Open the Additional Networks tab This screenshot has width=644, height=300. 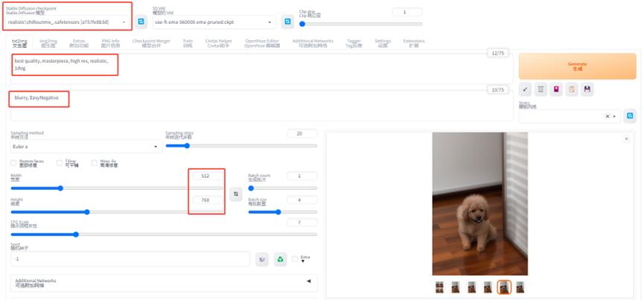click(x=313, y=43)
